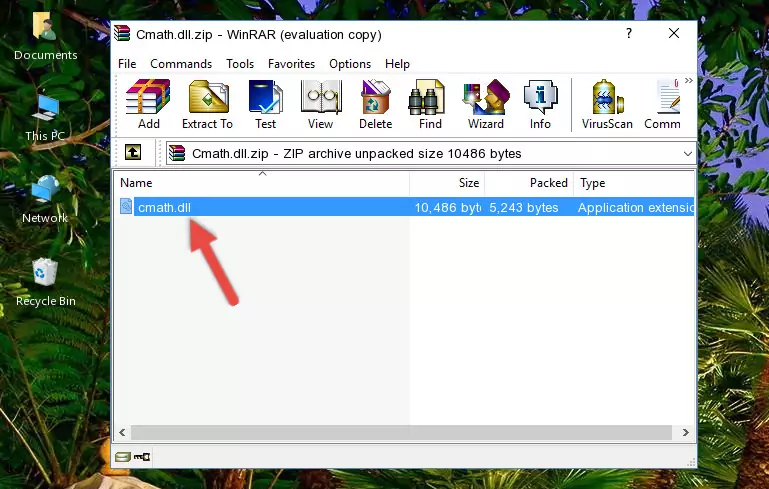Click the Application extension type cell
769x489 pixels.
pyautogui.click(x=636, y=207)
